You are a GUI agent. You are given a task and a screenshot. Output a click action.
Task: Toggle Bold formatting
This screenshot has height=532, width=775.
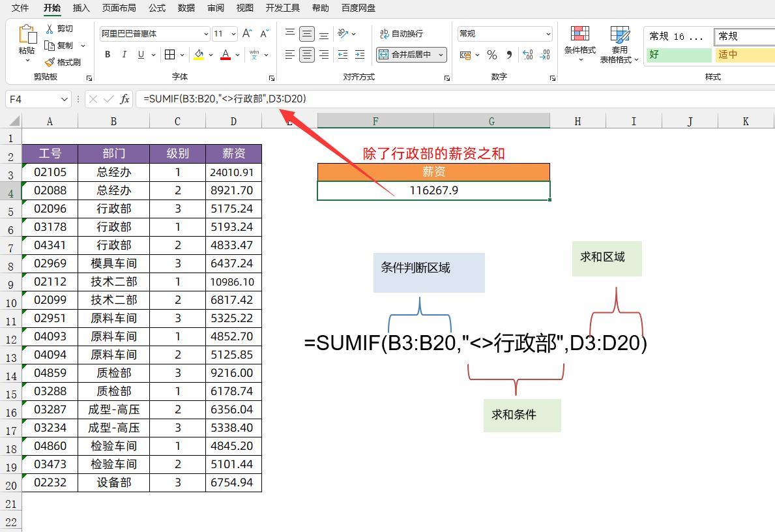pyautogui.click(x=108, y=54)
